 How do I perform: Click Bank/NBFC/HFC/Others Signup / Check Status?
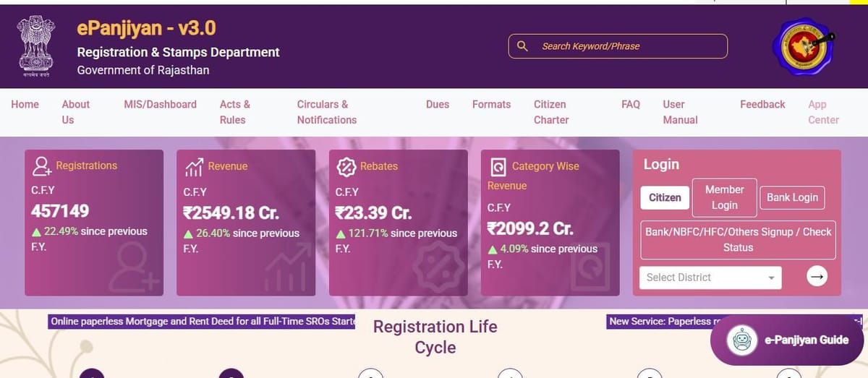coord(738,239)
